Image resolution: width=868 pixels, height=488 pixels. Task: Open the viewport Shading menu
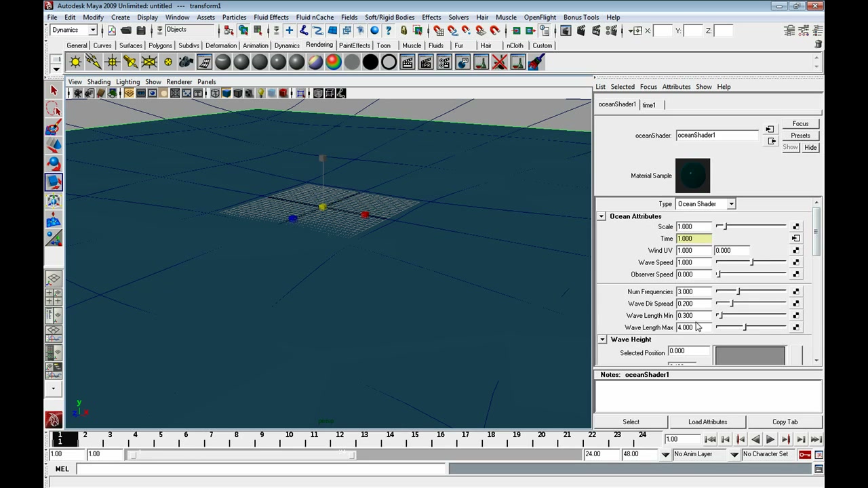(98, 82)
